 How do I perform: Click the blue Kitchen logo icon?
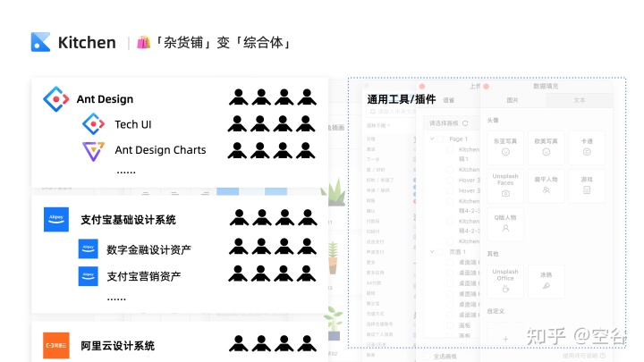pos(40,42)
